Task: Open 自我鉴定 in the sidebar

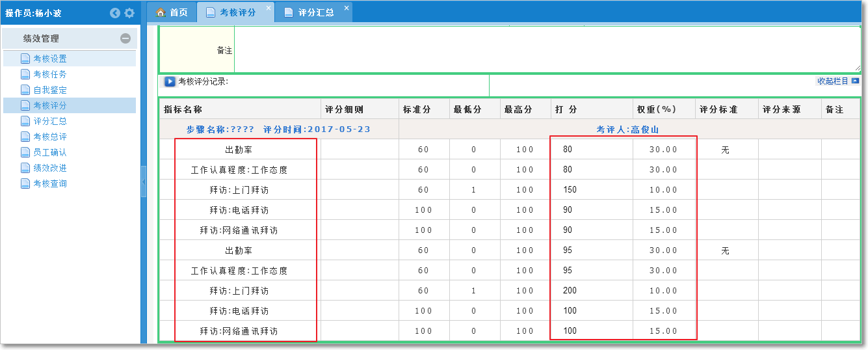Action: 50,90
